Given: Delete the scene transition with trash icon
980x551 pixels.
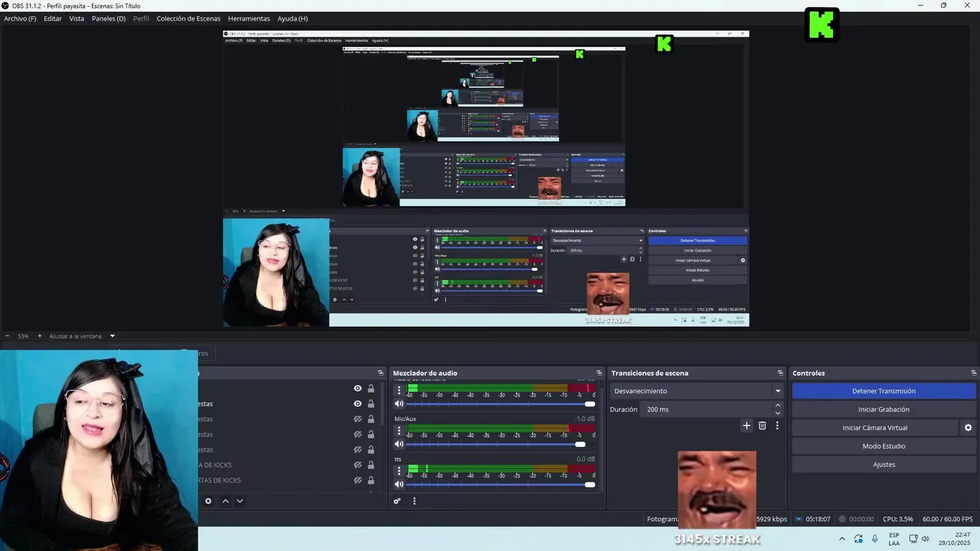Looking at the screenshot, I should (x=762, y=425).
